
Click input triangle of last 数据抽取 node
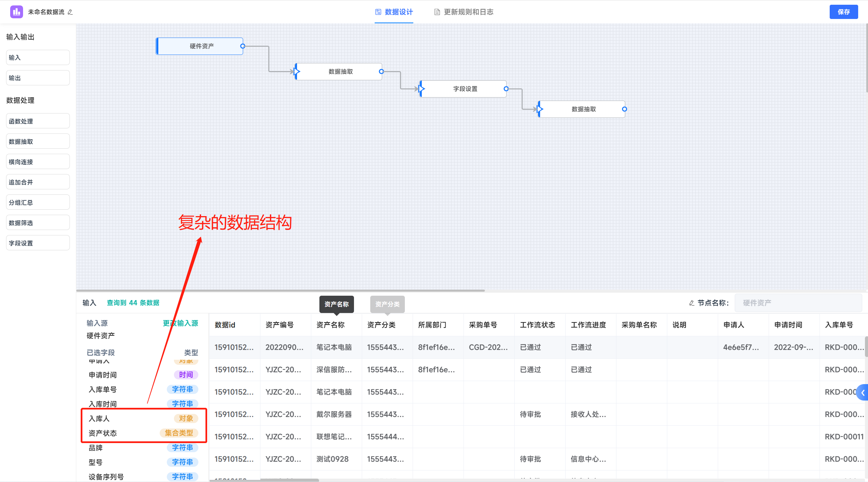540,109
